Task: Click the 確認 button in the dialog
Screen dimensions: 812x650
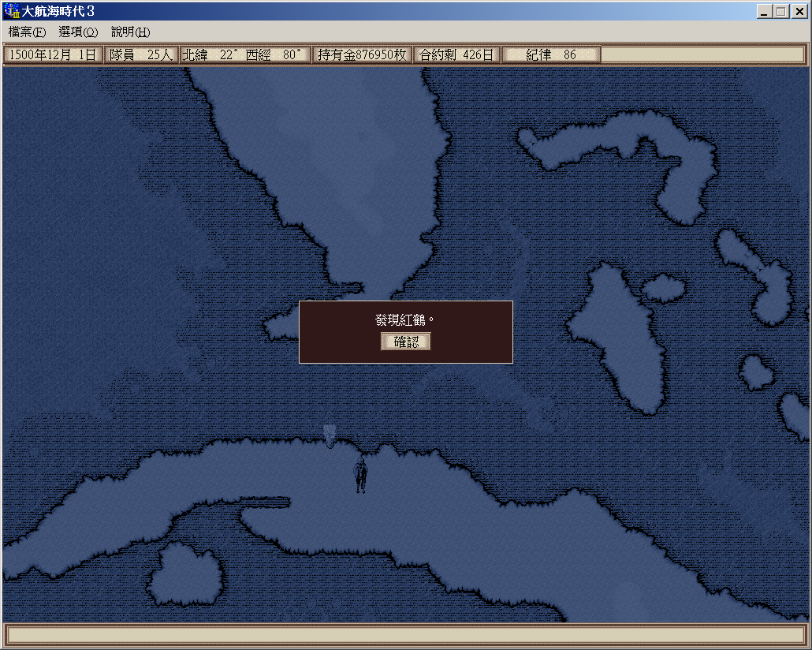Action: click(406, 342)
